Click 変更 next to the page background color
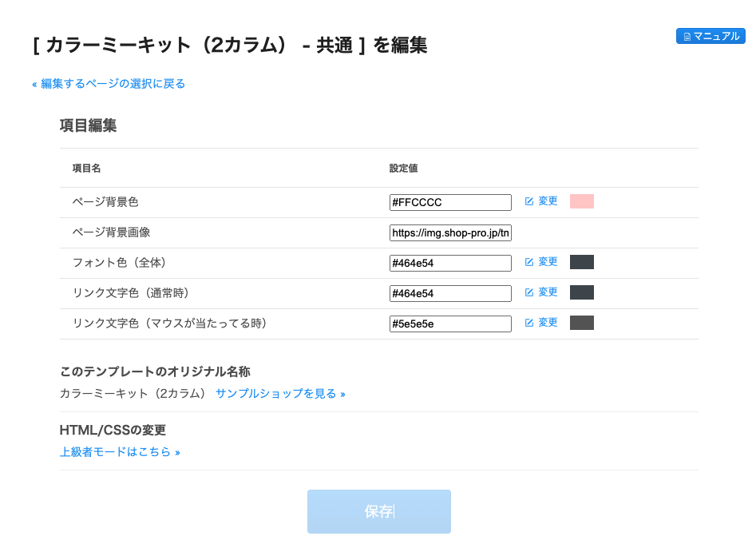756x548 pixels. click(547, 201)
